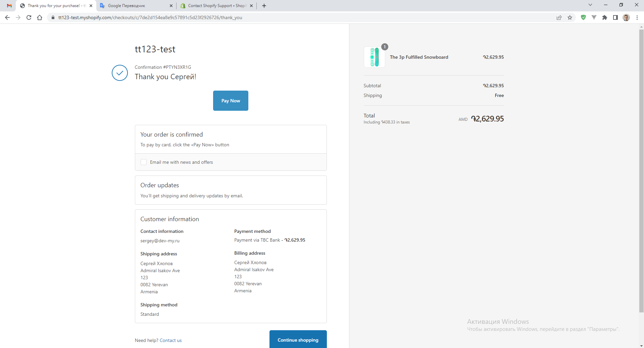
Task: Click the email sergey@dev-my.ru
Action: (x=160, y=241)
